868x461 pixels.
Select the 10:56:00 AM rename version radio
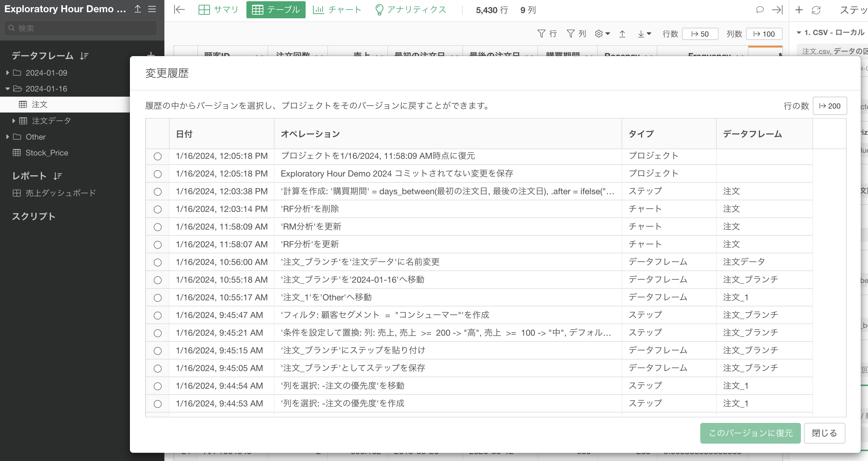157,262
